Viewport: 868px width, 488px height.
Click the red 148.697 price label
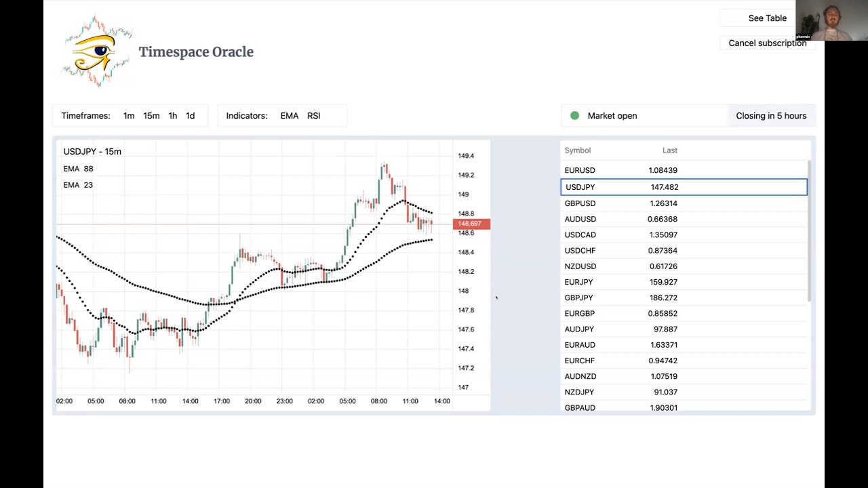[x=471, y=224]
